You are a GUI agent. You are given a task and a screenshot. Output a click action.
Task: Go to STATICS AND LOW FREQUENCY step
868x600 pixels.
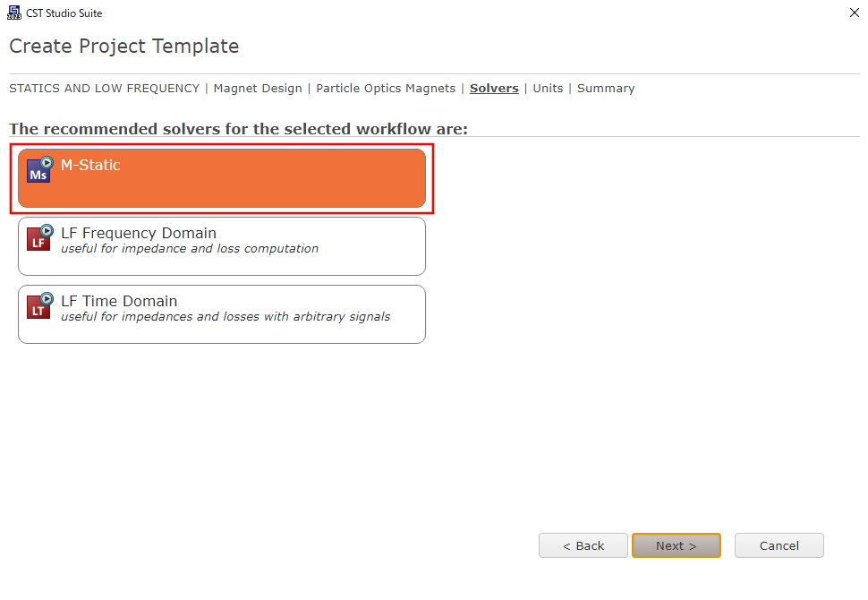point(104,89)
